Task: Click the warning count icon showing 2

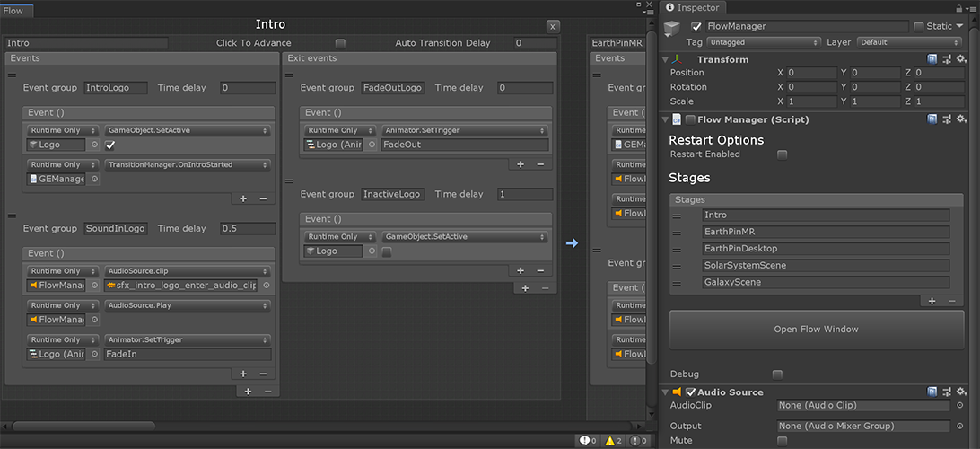Action: (611, 440)
